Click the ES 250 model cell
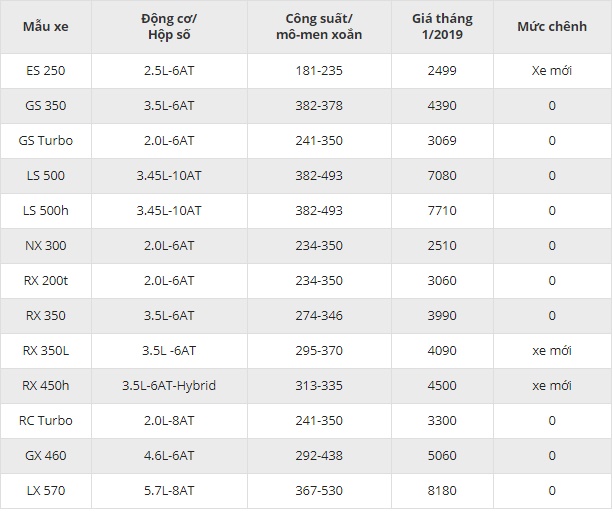The height and width of the screenshot is (512, 613). coord(45,71)
